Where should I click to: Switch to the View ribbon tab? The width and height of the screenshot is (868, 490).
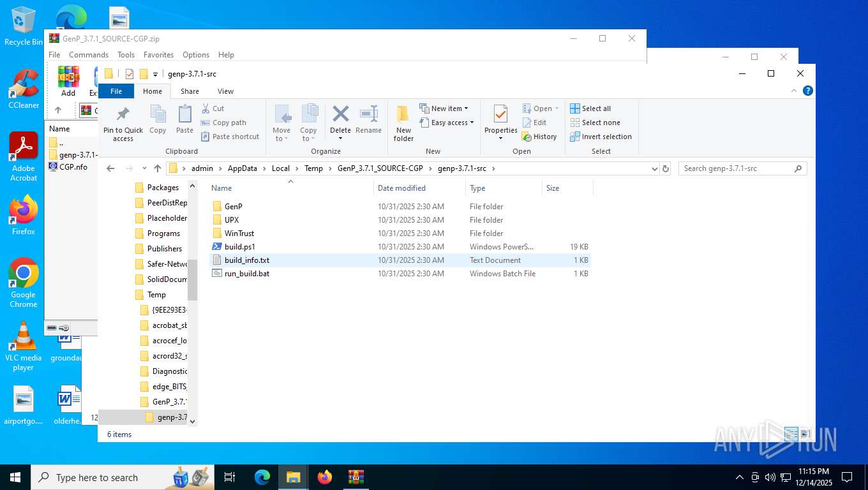pyautogui.click(x=225, y=91)
